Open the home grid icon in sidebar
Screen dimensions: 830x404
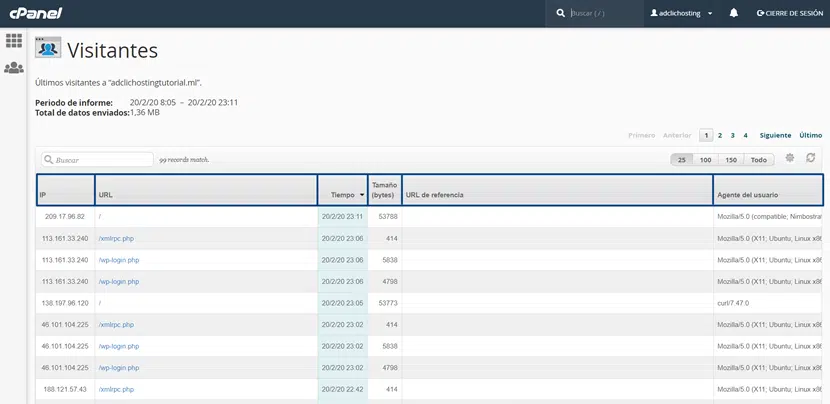[x=14, y=41]
